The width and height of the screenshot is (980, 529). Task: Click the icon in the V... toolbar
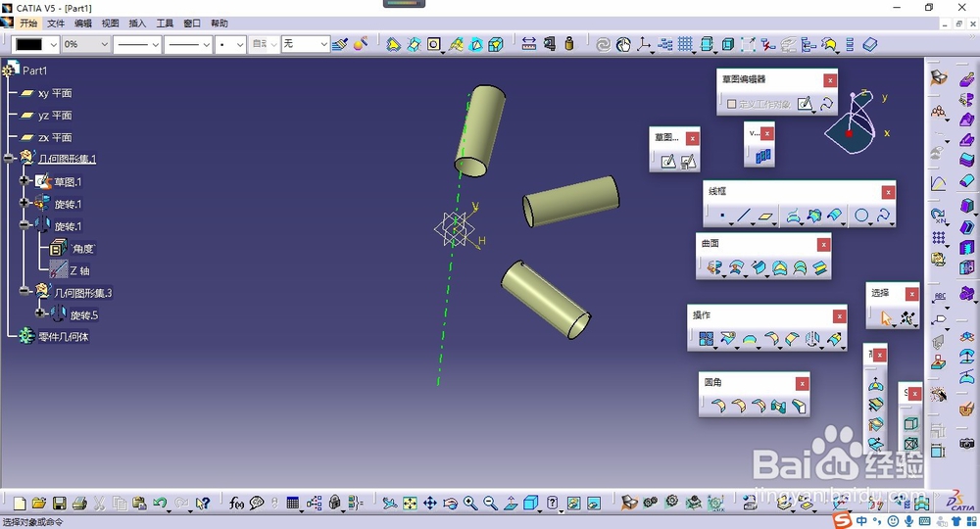(x=763, y=156)
